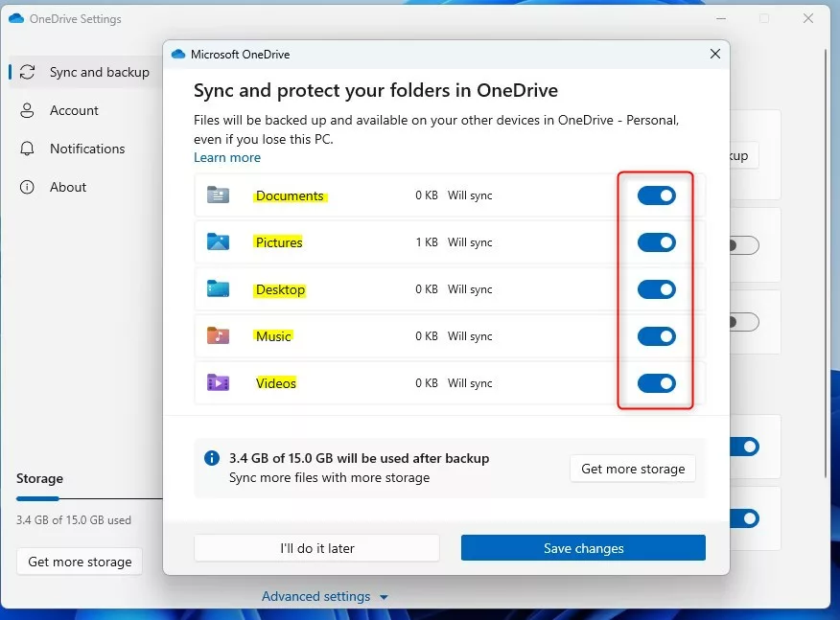Click the Notifications bell icon
The width and height of the screenshot is (840, 620).
[27, 149]
